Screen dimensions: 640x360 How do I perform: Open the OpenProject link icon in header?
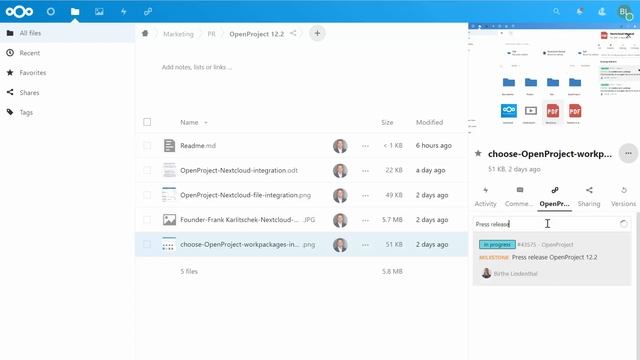pyautogui.click(x=148, y=11)
